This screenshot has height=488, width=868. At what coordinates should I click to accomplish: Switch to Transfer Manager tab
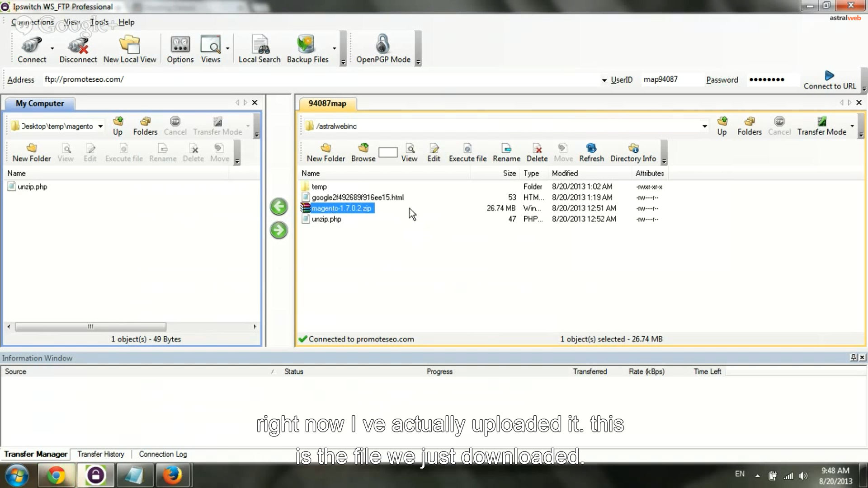click(x=36, y=454)
